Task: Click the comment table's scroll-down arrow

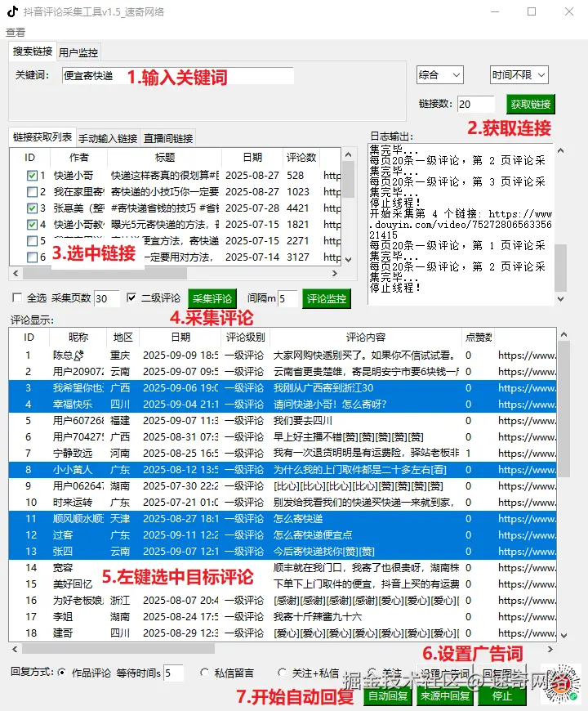Action: click(x=563, y=635)
